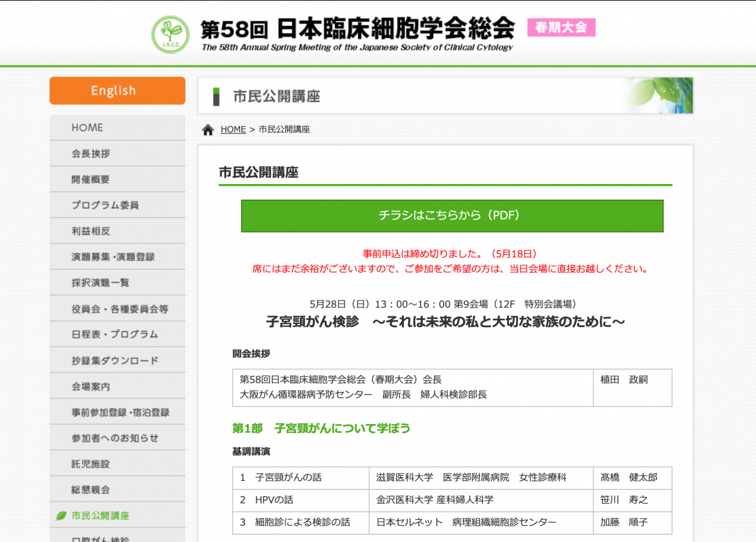Click the home icon in breadcrumb
This screenshot has height=542, width=756.
pos(208,130)
